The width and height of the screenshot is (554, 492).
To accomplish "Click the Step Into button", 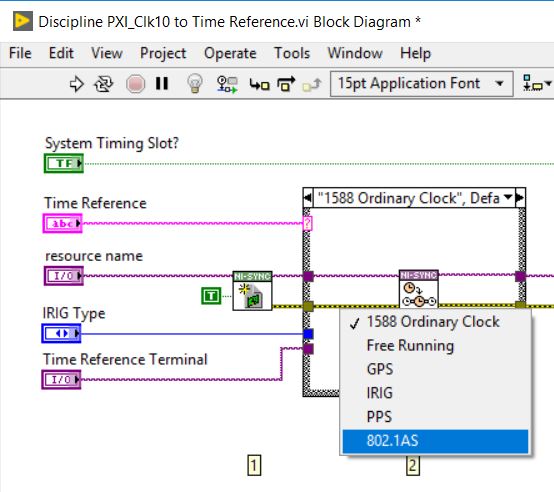I will pyautogui.click(x=259, y=84).
